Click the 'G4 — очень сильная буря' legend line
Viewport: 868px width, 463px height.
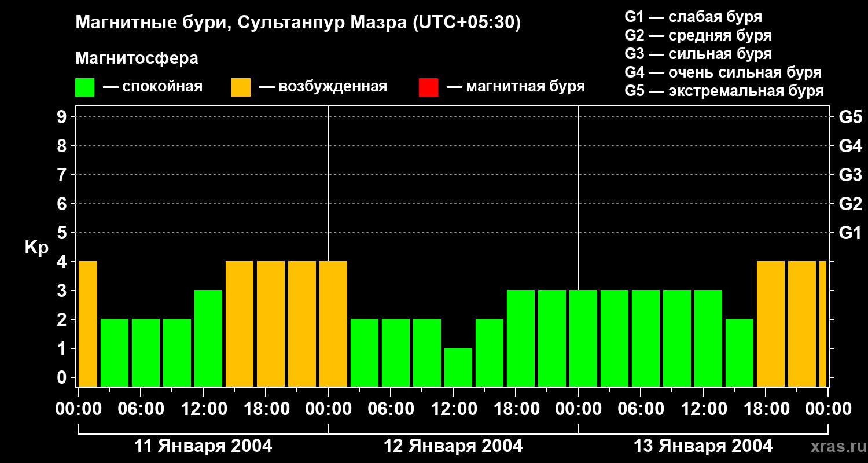click(723, 72)
